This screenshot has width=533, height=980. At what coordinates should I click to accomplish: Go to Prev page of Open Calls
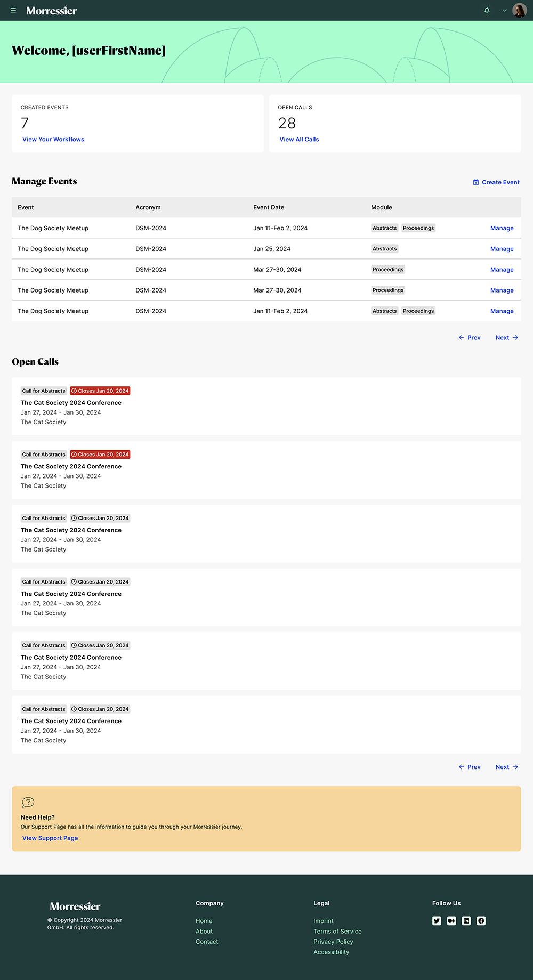[x=470, y=767]
